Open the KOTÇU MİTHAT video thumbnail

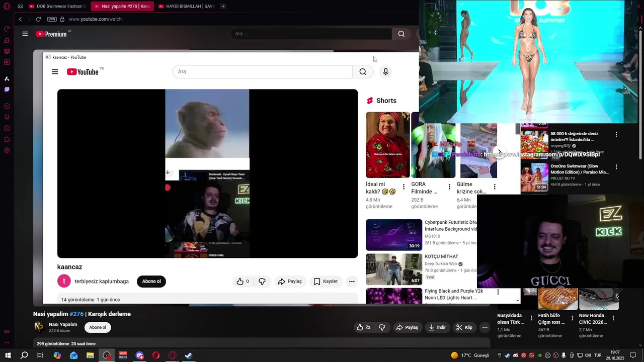coord(394,269)
